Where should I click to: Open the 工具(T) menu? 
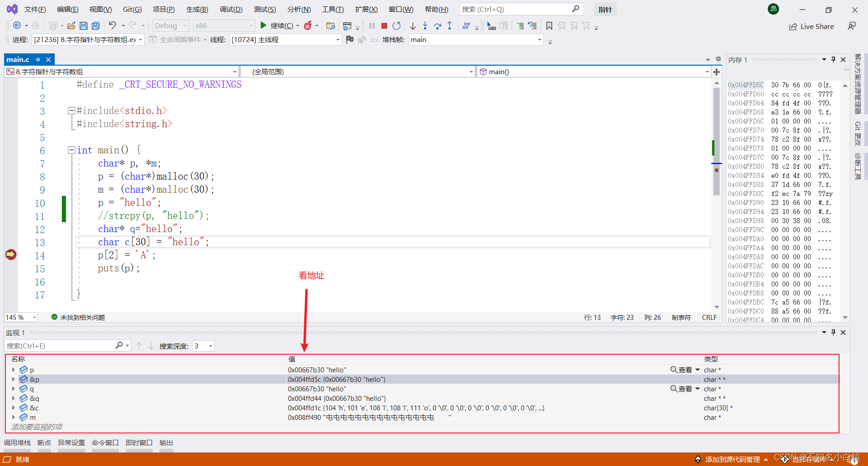click(333, 10)
